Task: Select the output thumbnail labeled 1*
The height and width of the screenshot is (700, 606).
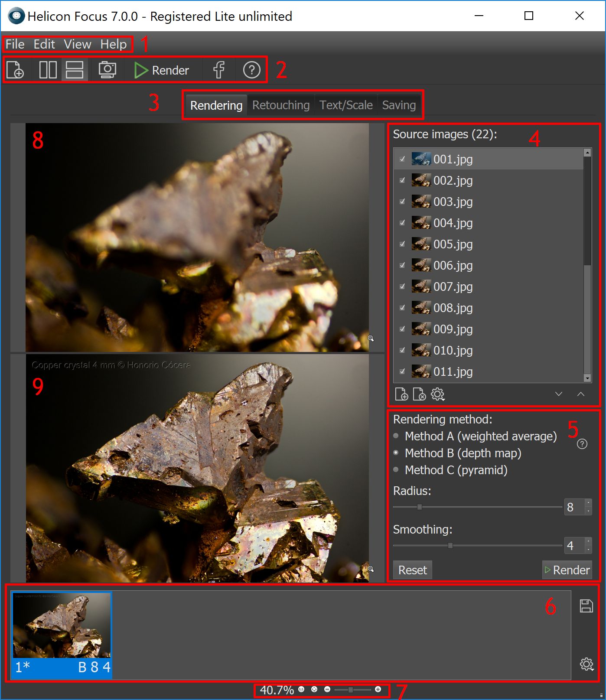Action: 62,634
